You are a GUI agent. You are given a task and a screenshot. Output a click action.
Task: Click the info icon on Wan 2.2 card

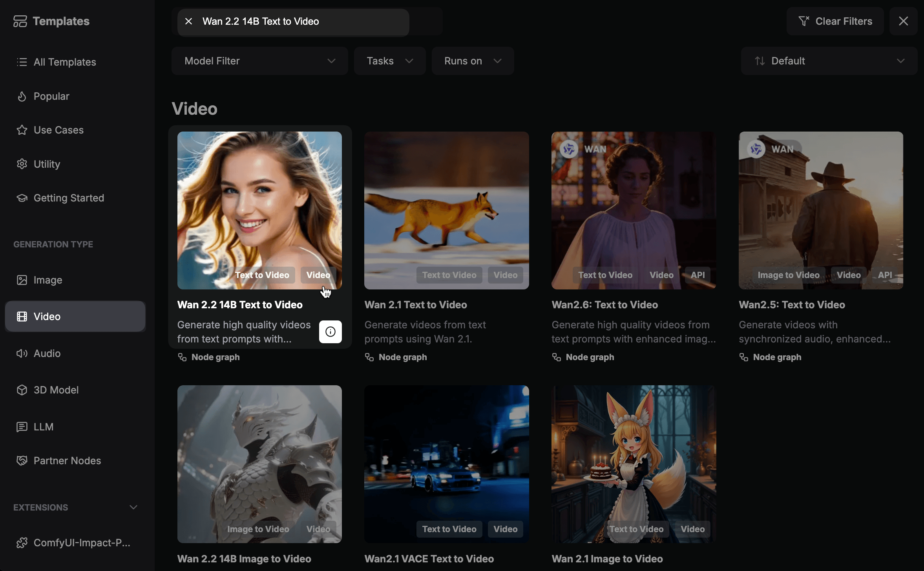coord(330,332)
